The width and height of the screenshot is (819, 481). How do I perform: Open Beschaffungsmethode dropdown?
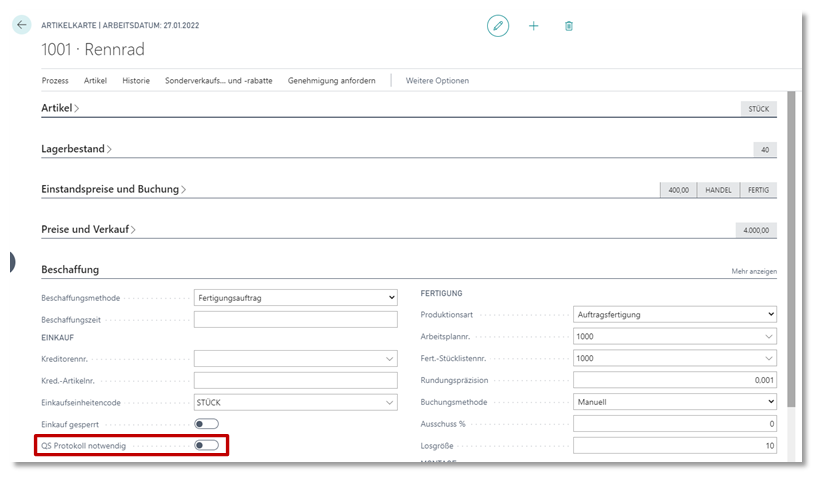(x=296, y=298)
